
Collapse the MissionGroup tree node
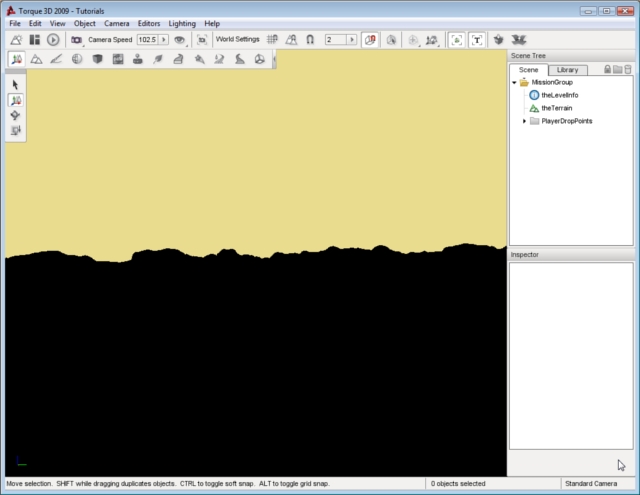pyautogui.click(x=514, y=82)
